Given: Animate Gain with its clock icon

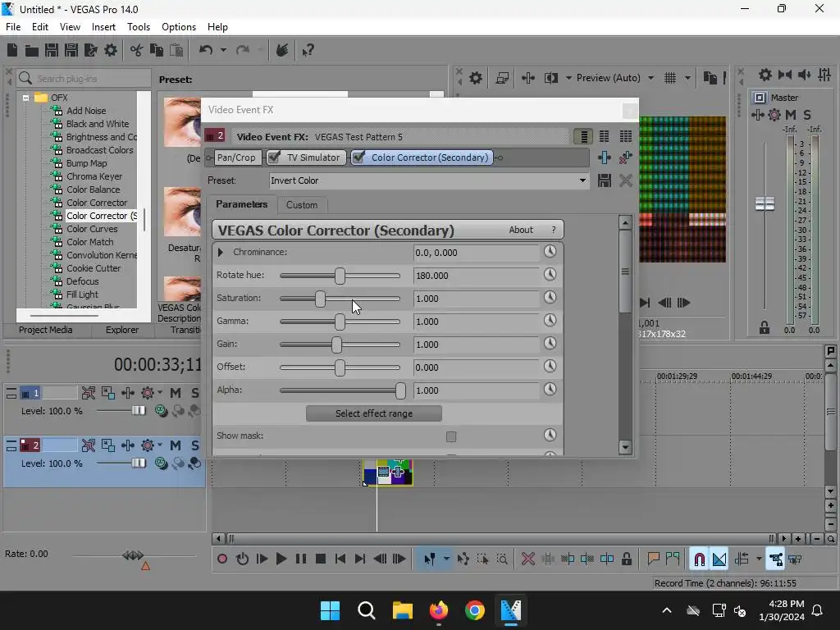Looking at the screenshot, I should pos(550,344).
